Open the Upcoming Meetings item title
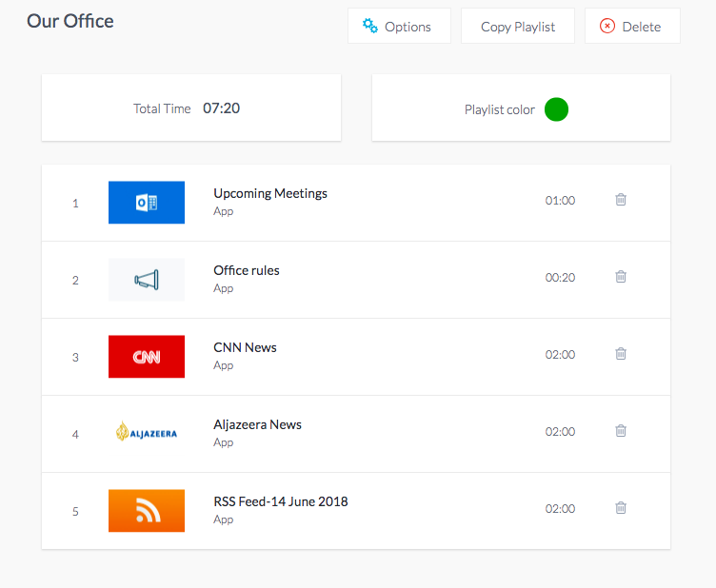 click(270, 193)
